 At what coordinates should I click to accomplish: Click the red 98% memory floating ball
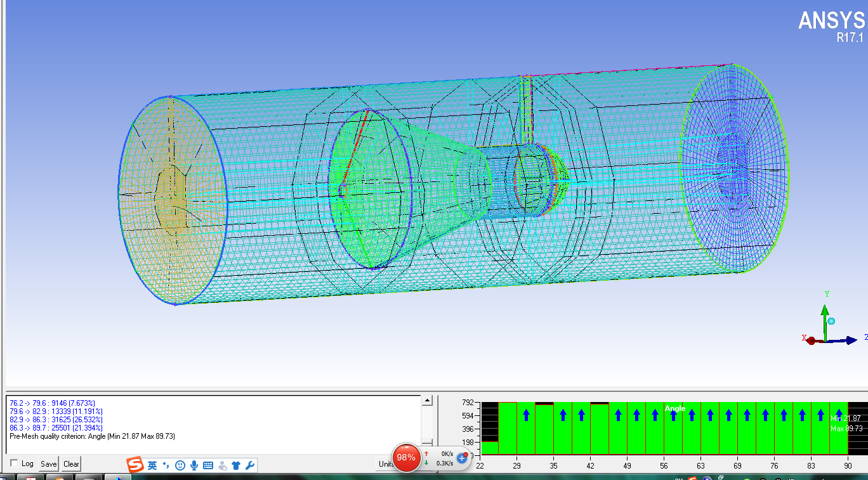click(406, 457)
